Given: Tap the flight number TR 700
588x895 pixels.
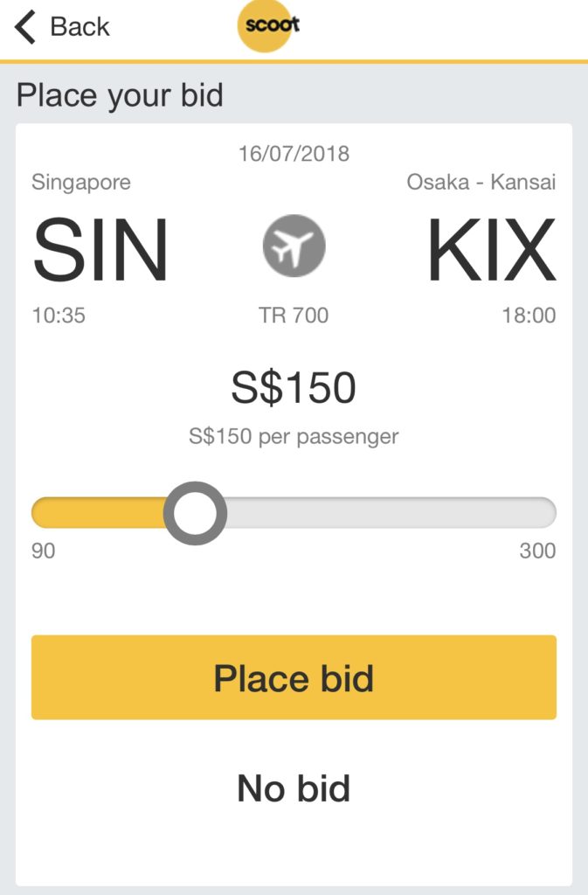Looking at the screenshot, I should (294, 316).
